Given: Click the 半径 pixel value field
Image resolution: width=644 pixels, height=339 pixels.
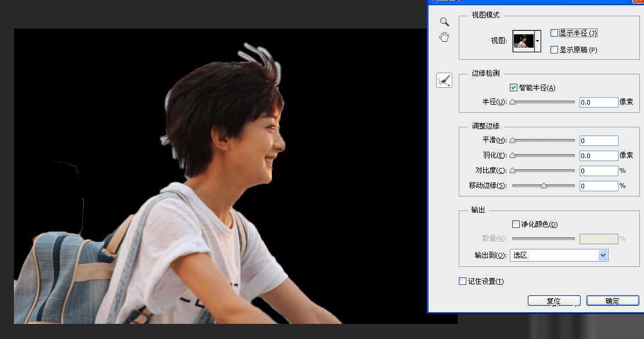Looking at the screenshot, I should (x=599, y=102).
